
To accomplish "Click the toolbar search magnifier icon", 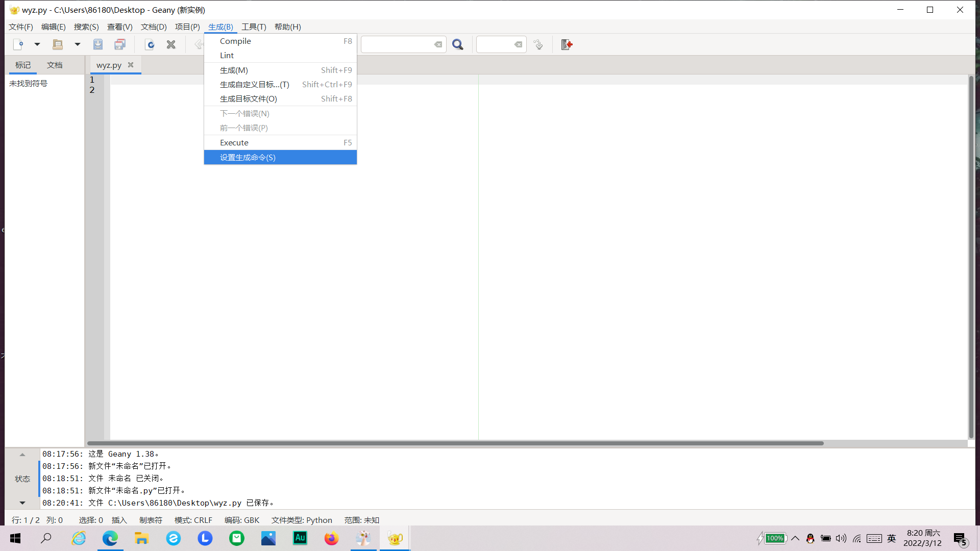I will pos(458,44).
